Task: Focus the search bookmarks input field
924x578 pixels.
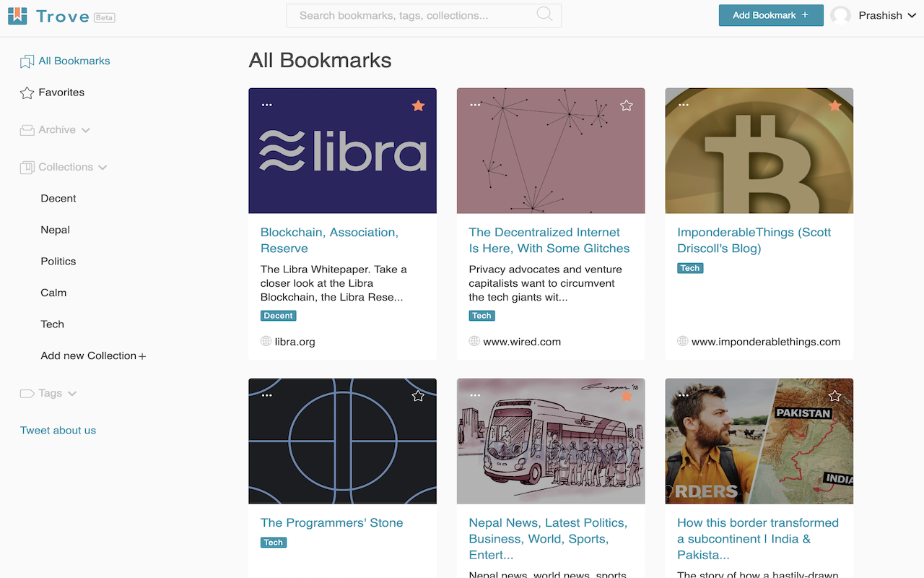Action: [424, 15]
